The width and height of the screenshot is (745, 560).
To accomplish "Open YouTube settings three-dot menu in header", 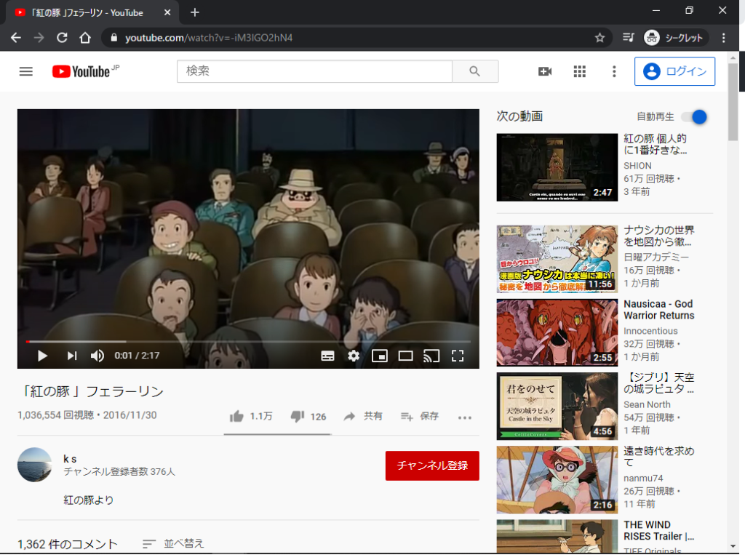I will 614,71.
